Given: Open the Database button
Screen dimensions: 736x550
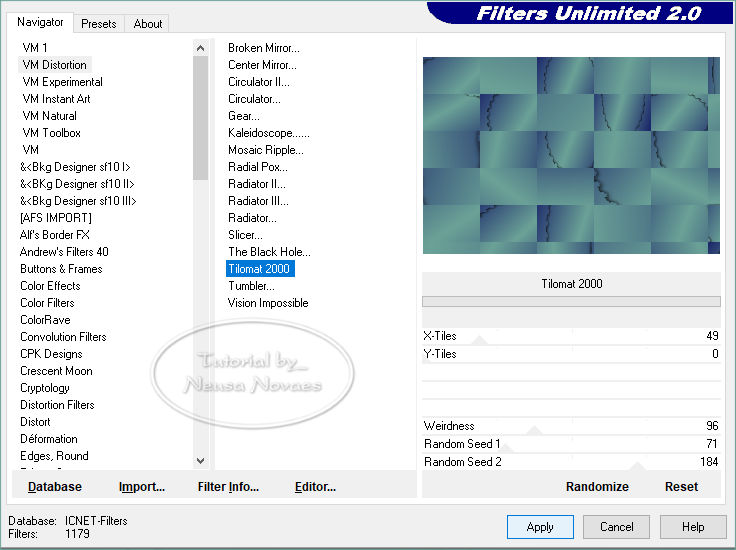Looking at the screenshot, I should tap(55, 487).
